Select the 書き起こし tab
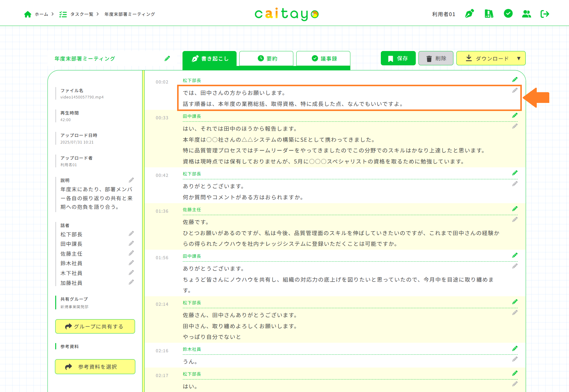Viewport: 569px width, 392px height. pos(209,58)
